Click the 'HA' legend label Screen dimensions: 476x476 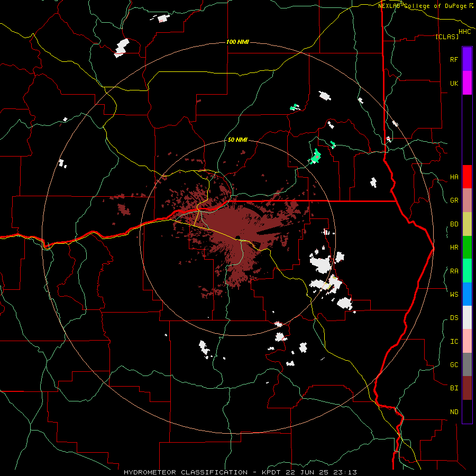click(x=454, y=177)
